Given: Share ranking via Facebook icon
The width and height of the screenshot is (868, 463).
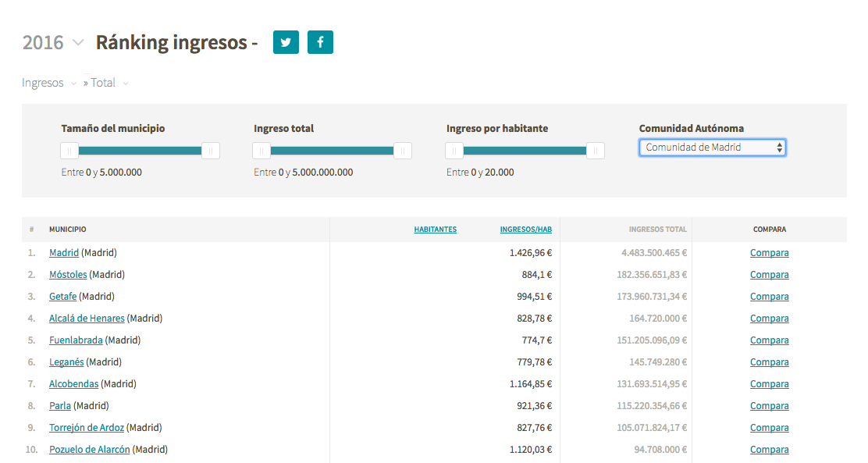Looking at the screenshot, I should click(320, 42).
